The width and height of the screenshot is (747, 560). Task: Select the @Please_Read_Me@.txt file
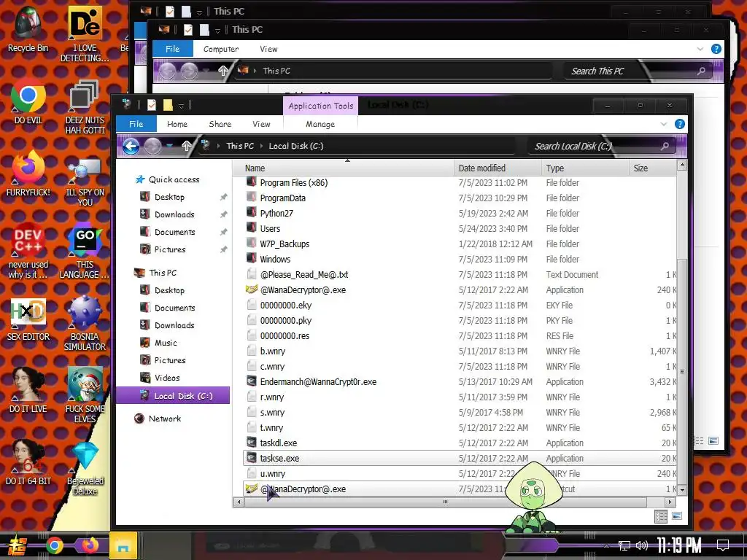point(303,275)
